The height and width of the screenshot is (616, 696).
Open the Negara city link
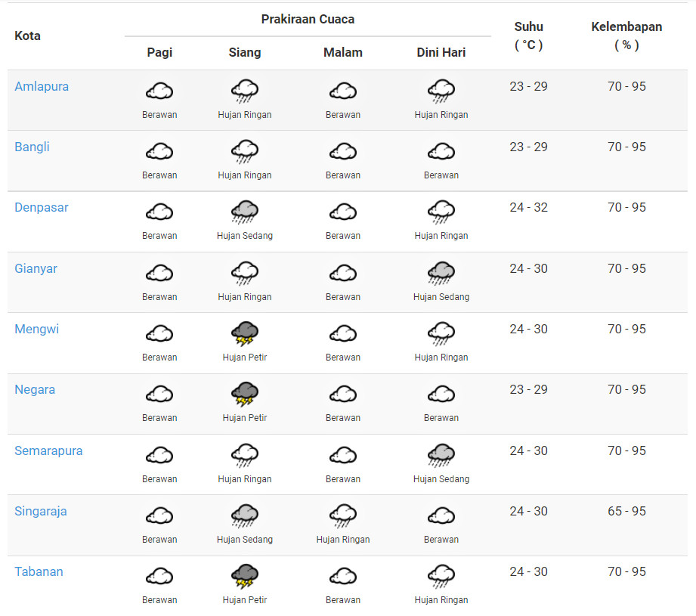pyautogui.click(x=35, y=389)
